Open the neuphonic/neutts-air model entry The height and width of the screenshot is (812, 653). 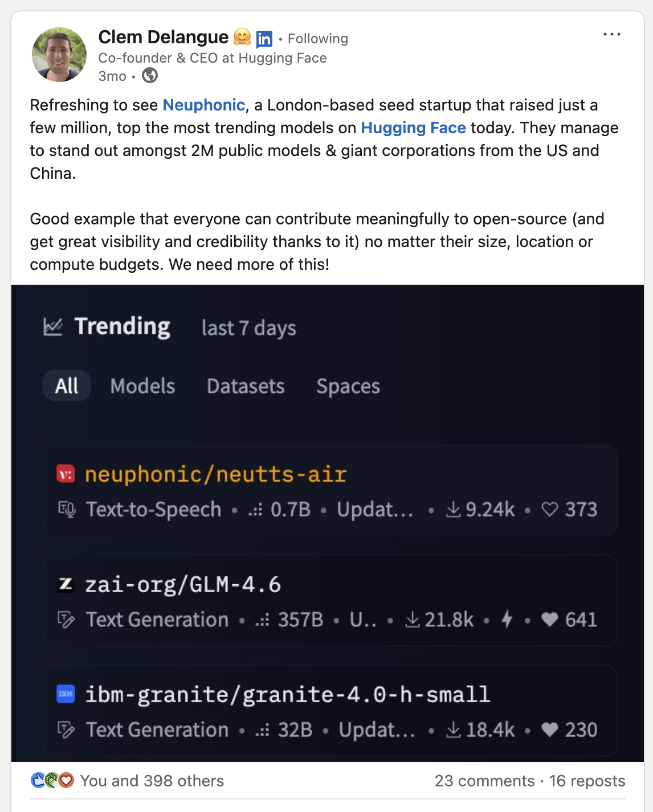(215, 474)
